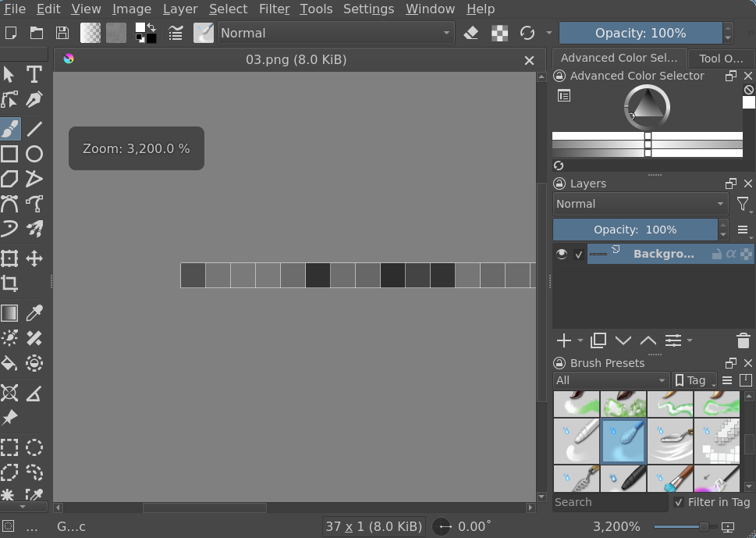Open the brush blending mode Normal dropdown
Image resolution: width=756 pixels, height=538 pixels.
pyautogui.click(x=335, y=33)
